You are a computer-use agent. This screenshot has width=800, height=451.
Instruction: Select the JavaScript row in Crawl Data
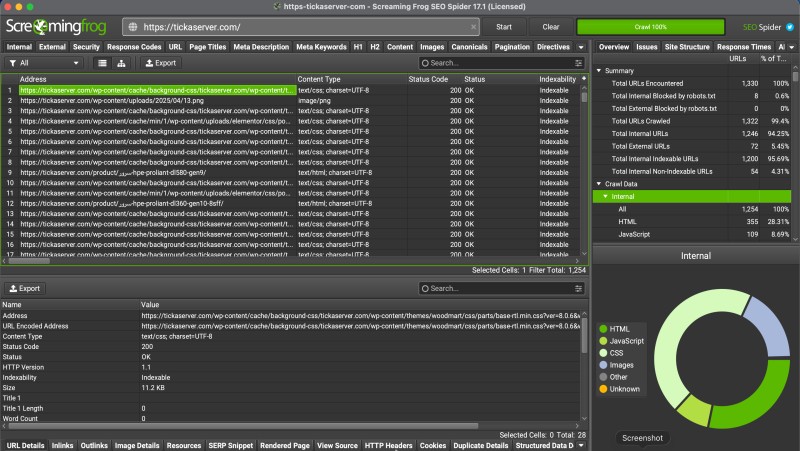(692, 235)
